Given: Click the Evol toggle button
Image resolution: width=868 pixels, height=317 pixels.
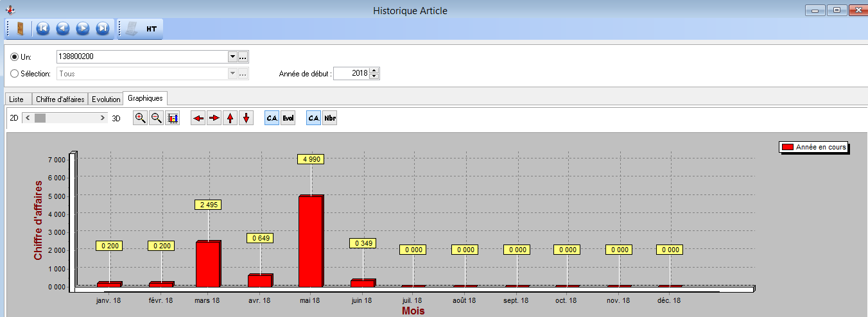Looking at the screenshot, I should pos(288,118).
